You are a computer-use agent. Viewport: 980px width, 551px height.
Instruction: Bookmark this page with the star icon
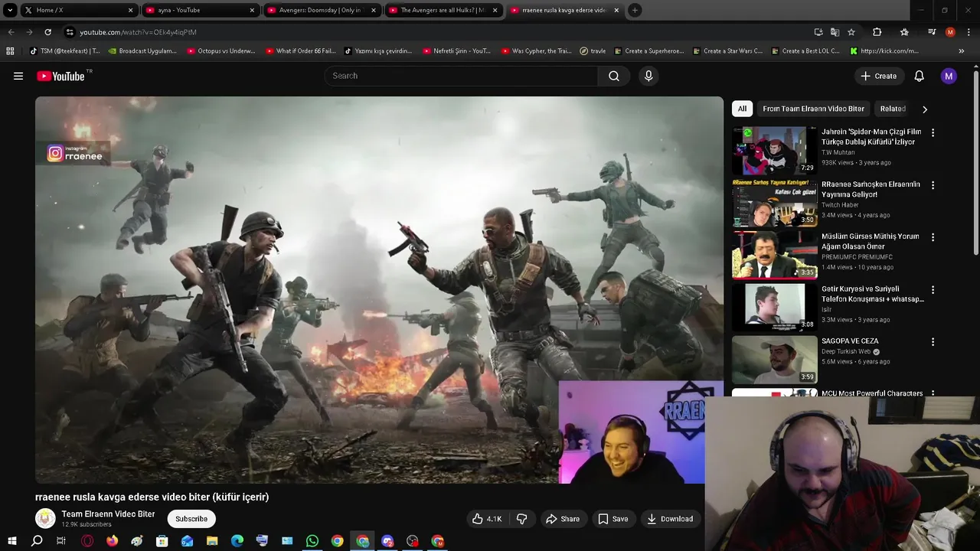(851, 32)
